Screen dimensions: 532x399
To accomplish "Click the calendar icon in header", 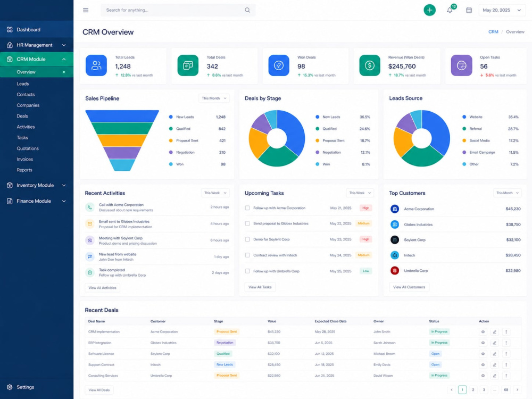I will [469, 10].
